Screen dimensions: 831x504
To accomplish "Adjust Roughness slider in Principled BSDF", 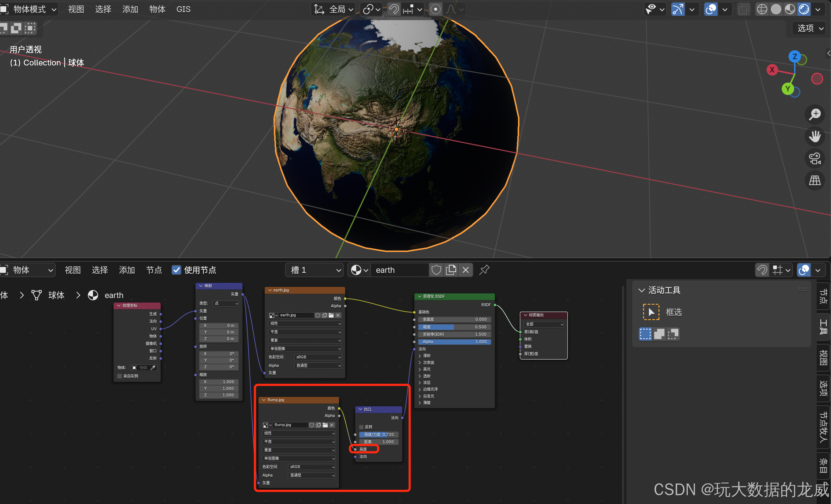I will tap(454, 327).
